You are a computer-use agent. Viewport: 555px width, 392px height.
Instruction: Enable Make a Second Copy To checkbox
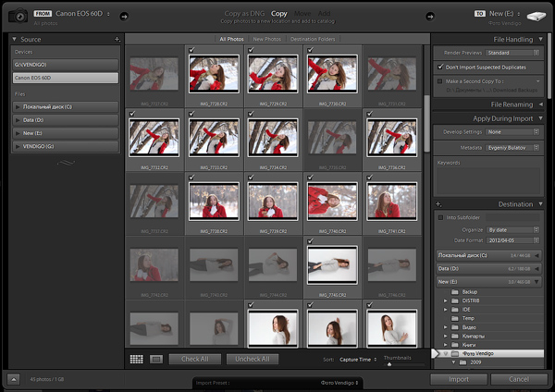440,81
